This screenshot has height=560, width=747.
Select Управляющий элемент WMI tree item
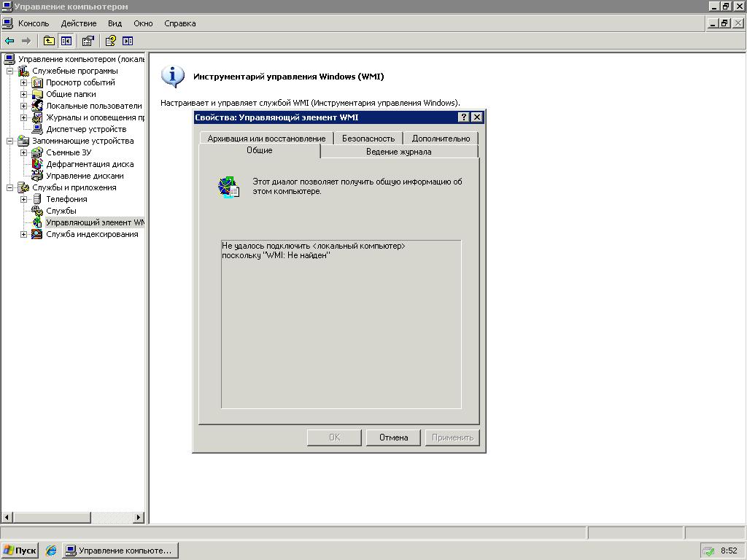[x=94, y=222]
